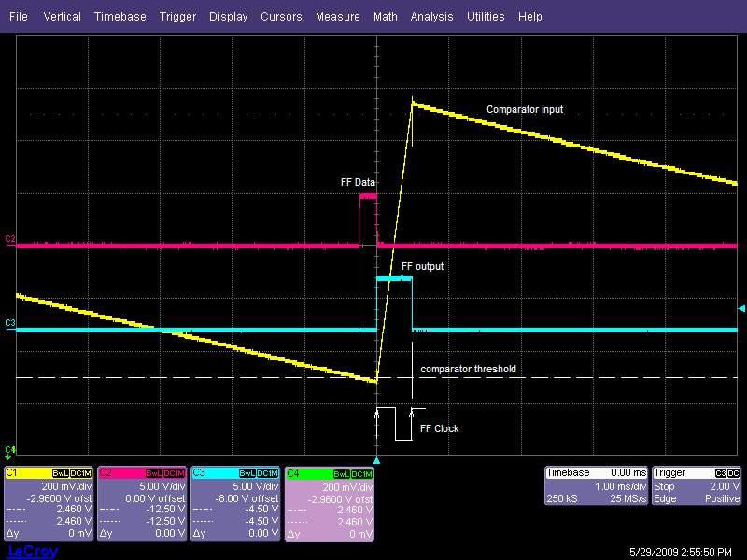Image resolution: width=747 pixels, height=560 pixels.
Task: Open the Measure menu
Action: [x=337, y=17]
